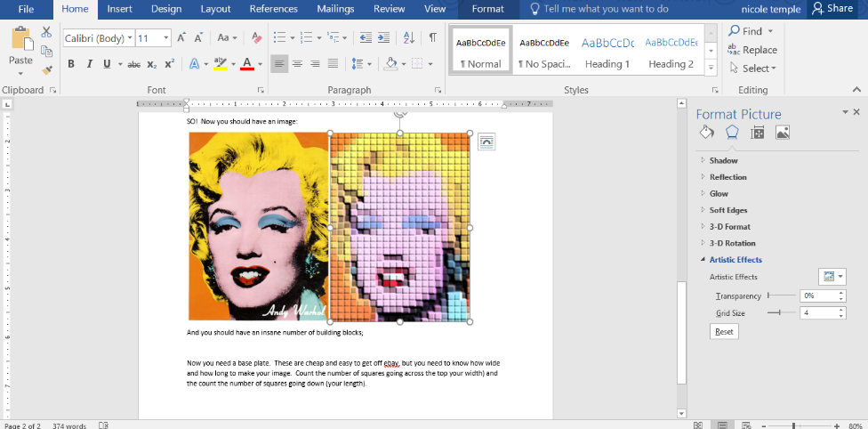
Task: Open the File tab
Action: pyautogui.click(x=26, y=9)
